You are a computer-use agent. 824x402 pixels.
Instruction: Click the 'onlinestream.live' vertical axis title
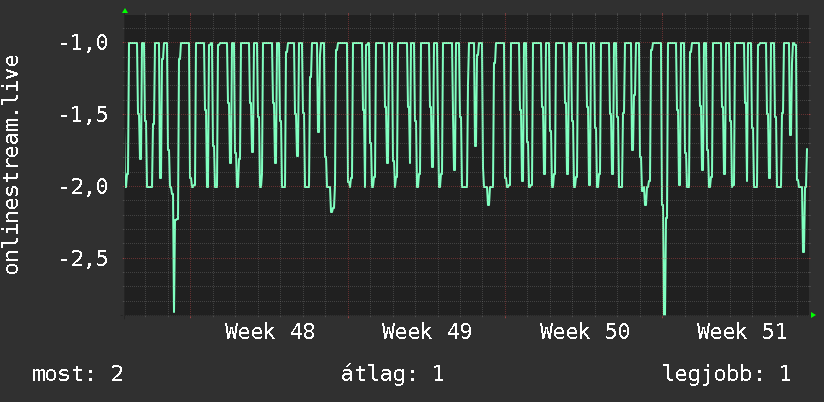pos(11,164)
